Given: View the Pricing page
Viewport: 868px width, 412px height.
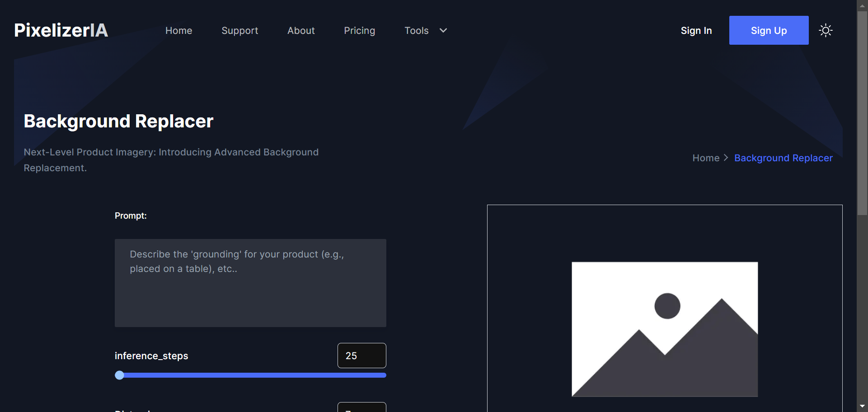Looking at the screenshot, I should tap(359, 30).
